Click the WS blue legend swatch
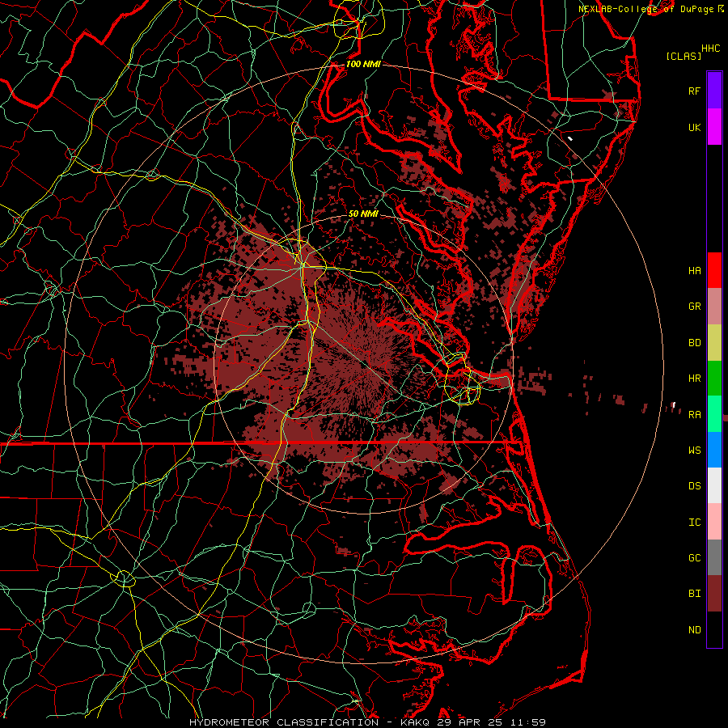Viewport: 728px width, 728px height. [x=714, y=450]
